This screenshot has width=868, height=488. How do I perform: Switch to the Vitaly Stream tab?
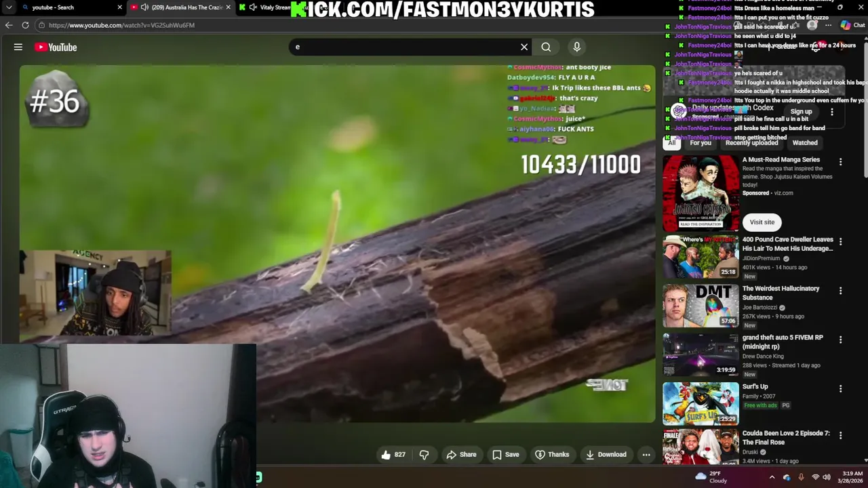[x=275, y=7]
